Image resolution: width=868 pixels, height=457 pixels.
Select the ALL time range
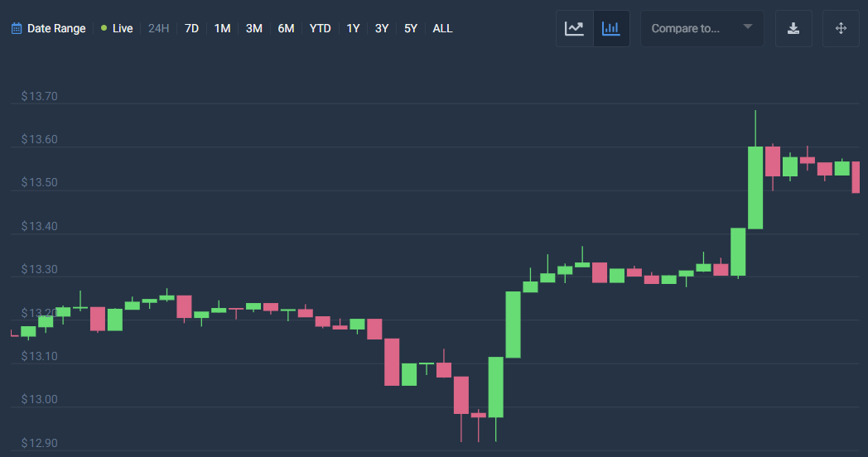pyautogui.click(x=442, y=28)
